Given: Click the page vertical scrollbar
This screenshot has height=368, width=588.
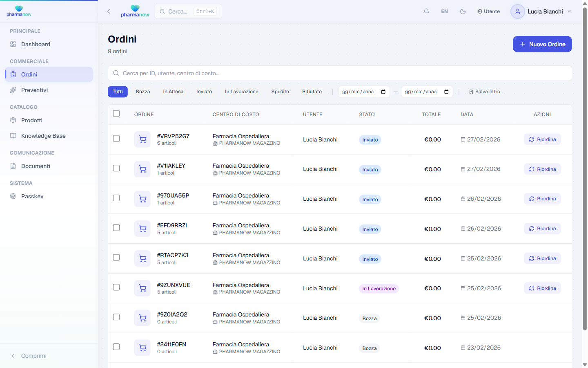Looking at the screenshot, I should coord(585,168).
